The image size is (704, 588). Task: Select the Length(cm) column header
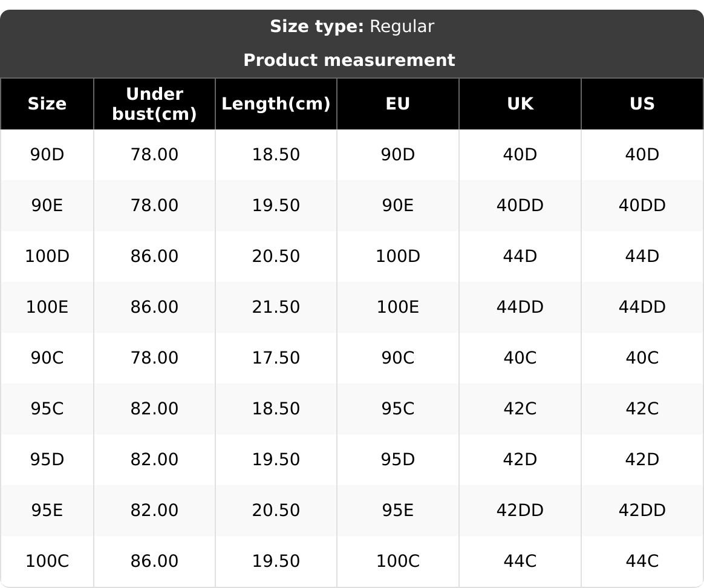point(276,103)
